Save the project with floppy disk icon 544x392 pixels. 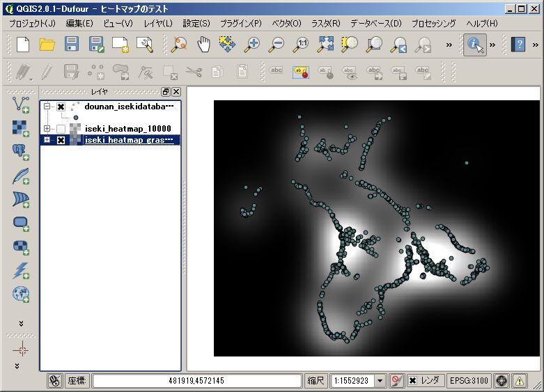pyautogui.click(x=72, y=45)
